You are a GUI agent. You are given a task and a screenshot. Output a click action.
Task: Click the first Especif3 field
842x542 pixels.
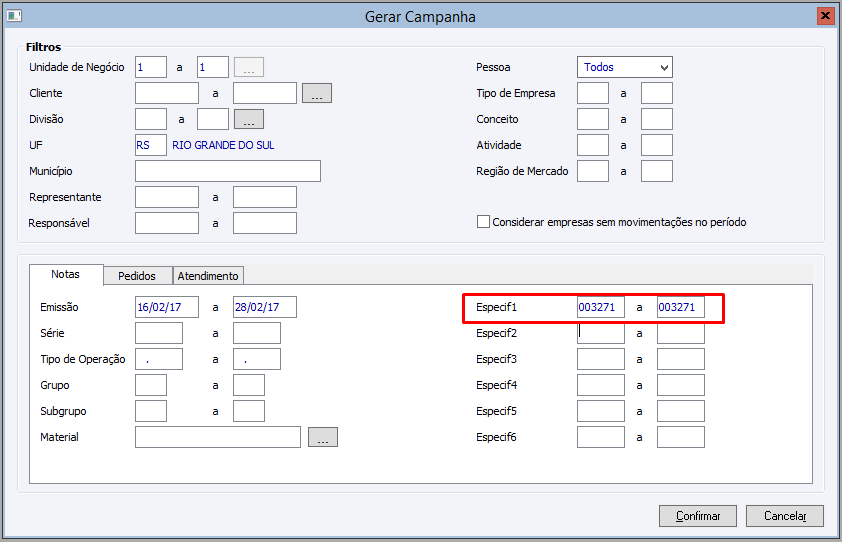point(601,359)
